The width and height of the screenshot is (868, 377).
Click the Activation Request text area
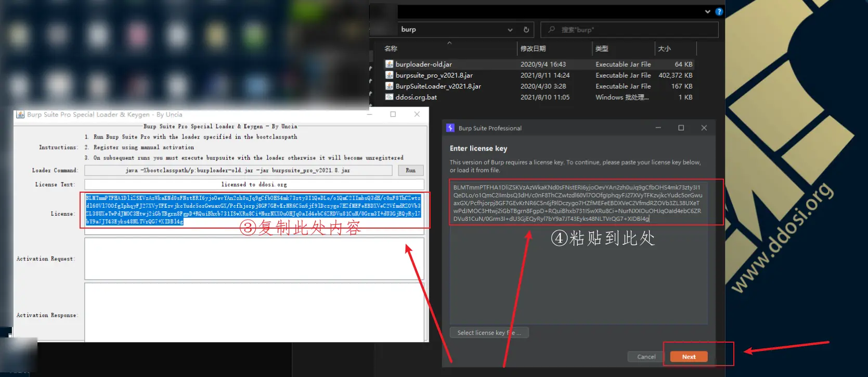coord(254,259)
